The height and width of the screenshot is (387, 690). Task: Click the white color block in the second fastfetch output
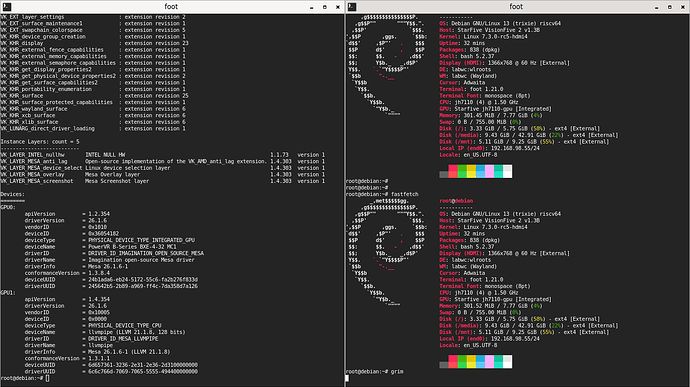507,362
